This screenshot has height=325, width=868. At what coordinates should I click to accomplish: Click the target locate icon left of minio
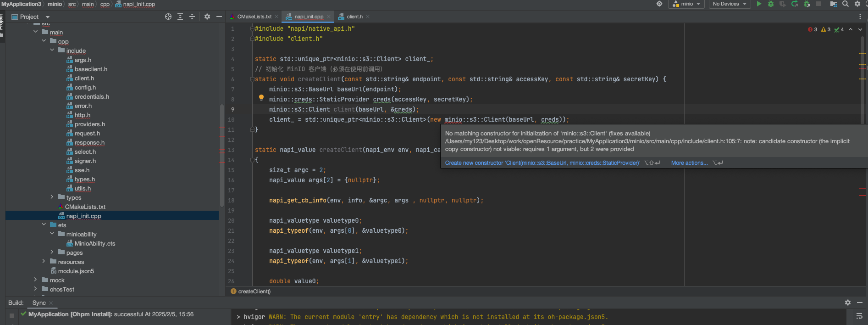pos(659,4)
